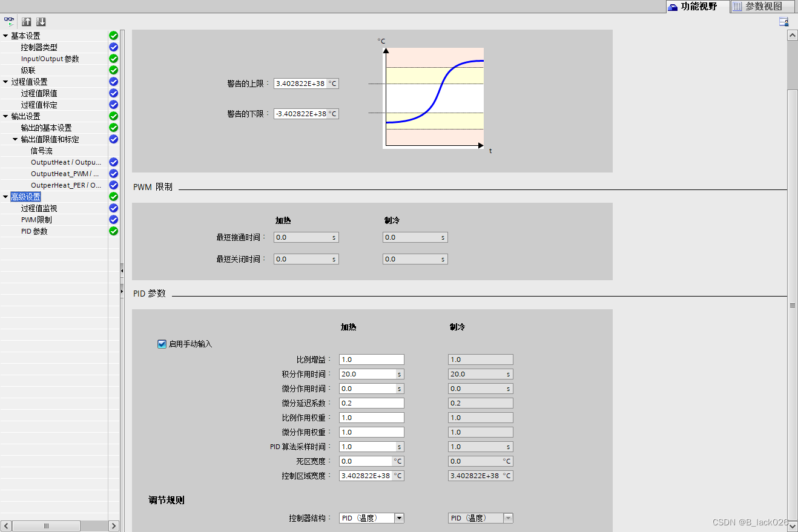Collapse the 高级设置 tree node
This screenshot has height=532, width=798.
pyautogui.click(x=5, y=197)
